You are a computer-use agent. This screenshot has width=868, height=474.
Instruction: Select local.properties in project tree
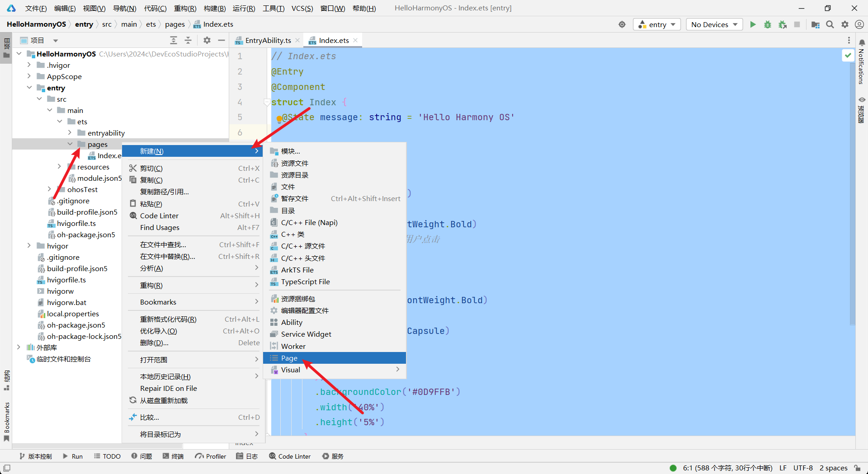[68, 314]
